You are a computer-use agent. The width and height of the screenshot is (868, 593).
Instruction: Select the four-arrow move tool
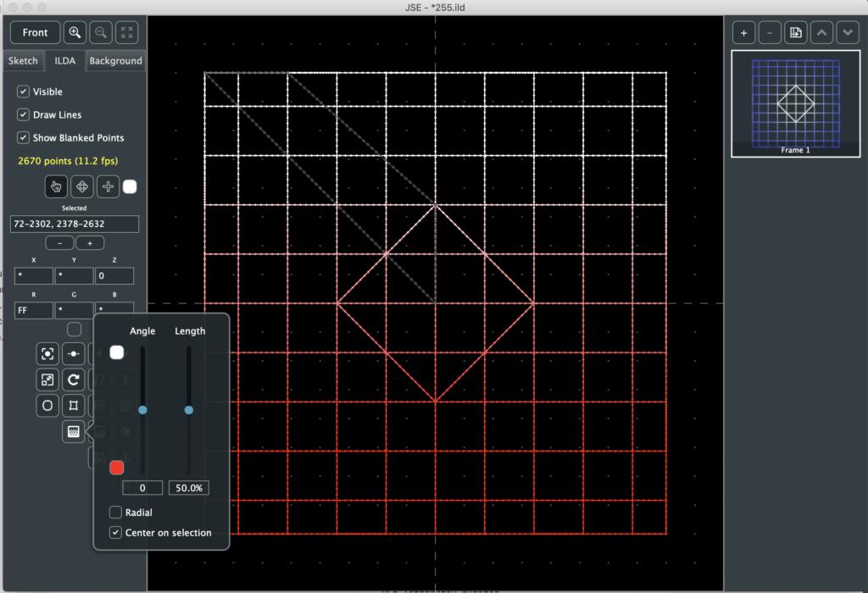(x=82, y=186)
